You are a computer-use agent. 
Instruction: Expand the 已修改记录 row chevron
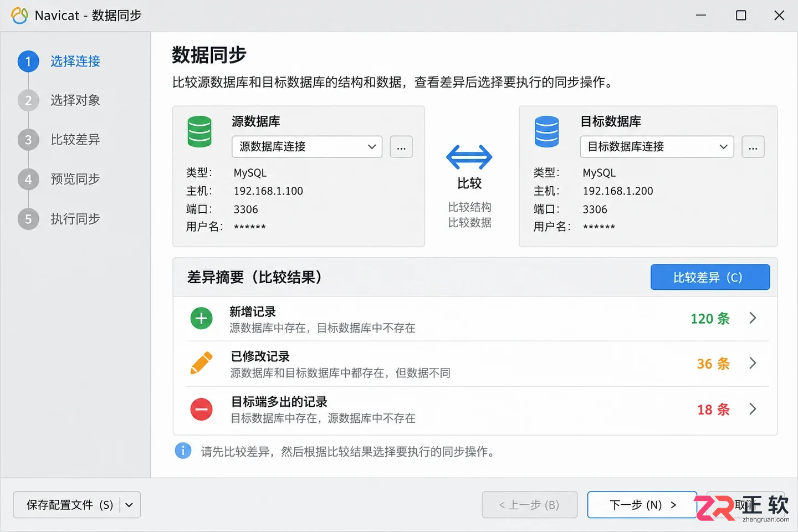click(753, 363)
